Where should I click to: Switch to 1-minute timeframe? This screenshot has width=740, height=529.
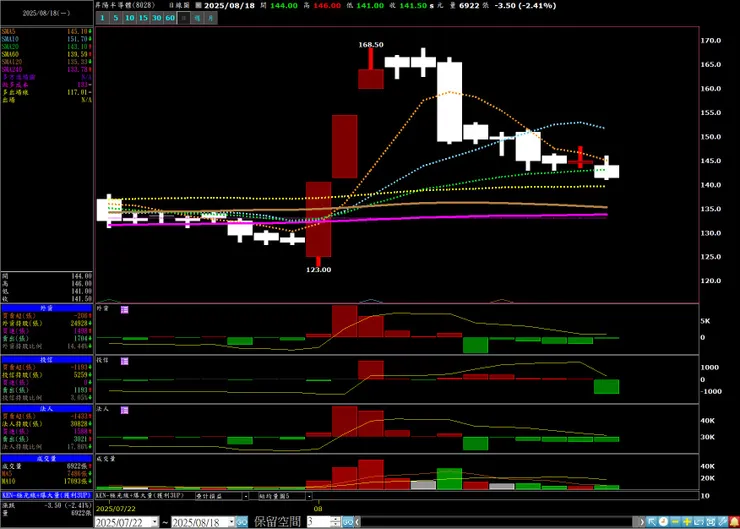coord(102,18)
